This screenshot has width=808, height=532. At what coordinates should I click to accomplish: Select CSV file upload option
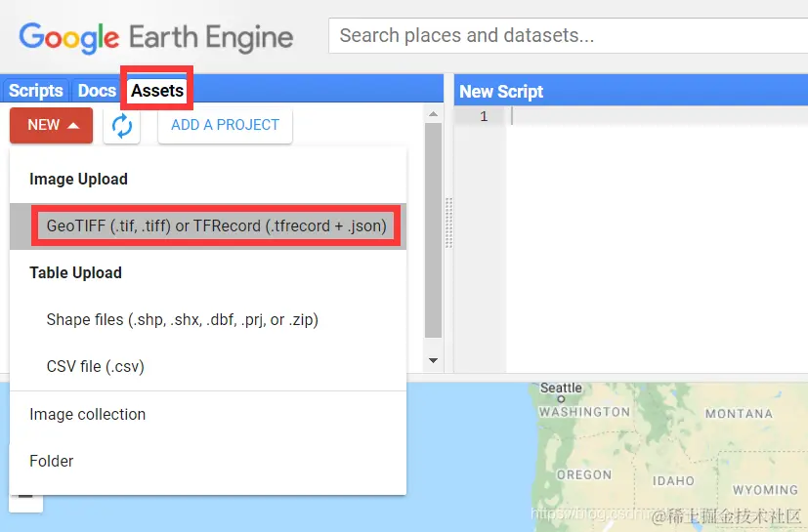(208, 367)
